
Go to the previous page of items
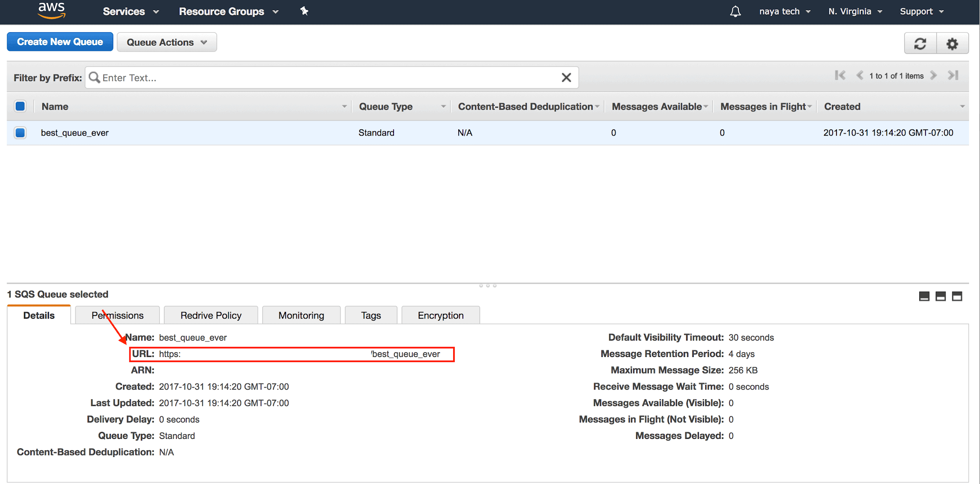(x=860, y=75)
